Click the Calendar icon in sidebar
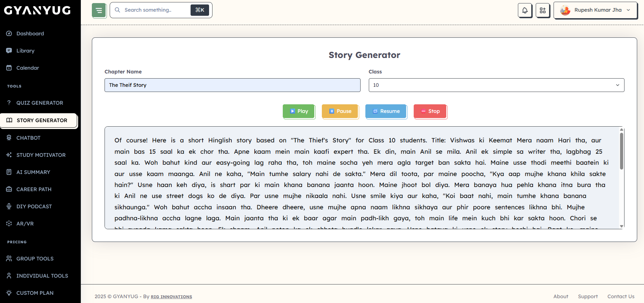This screenshot has width=644, height=303. [x=9, y=68]
